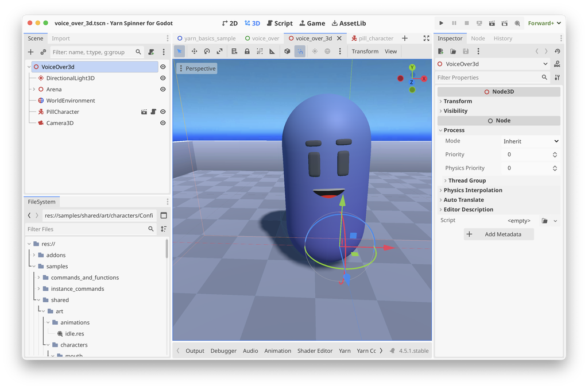Select the Scale tool in the 3D toolbar

coord(219,51)
